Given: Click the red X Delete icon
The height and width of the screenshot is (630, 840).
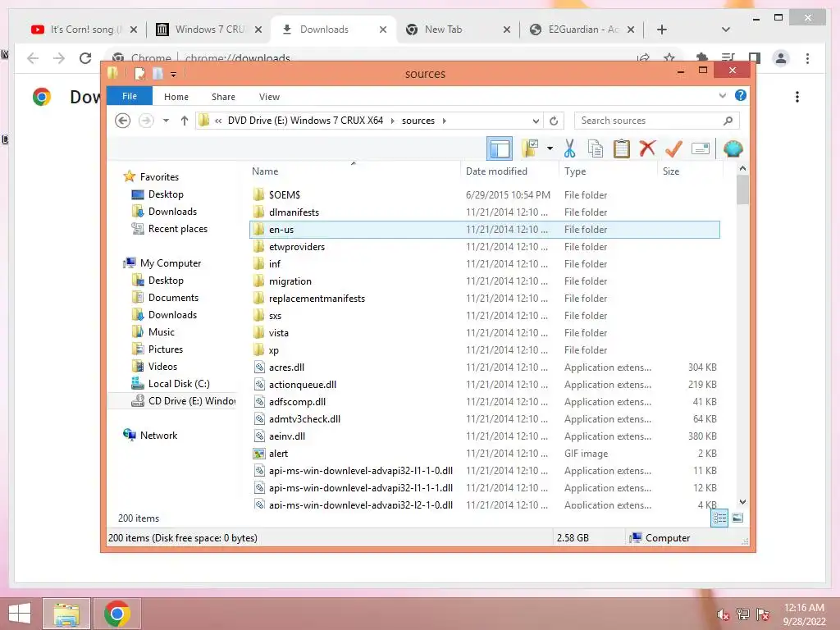Looking at the screenshot, I should pos(647,148).
